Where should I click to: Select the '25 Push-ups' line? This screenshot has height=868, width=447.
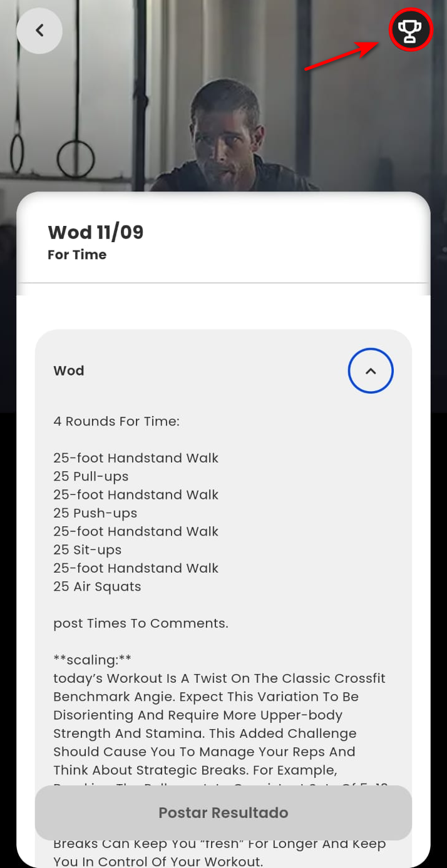95,513
